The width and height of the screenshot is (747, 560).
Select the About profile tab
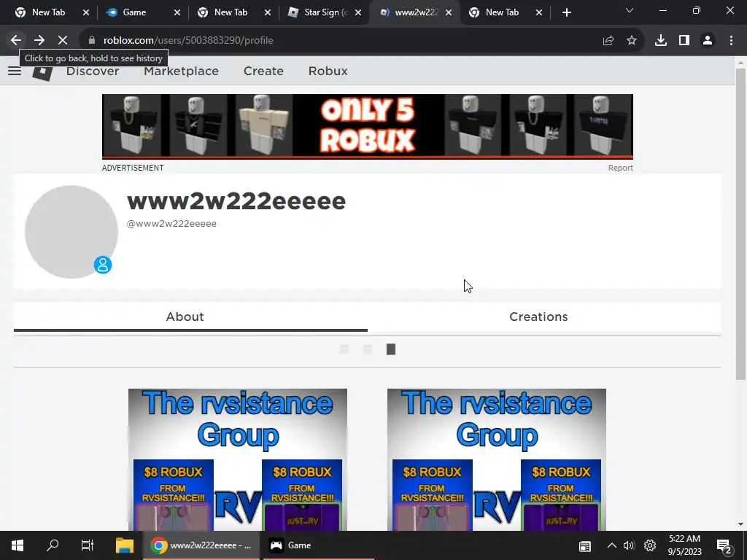[x=185, y=316]
